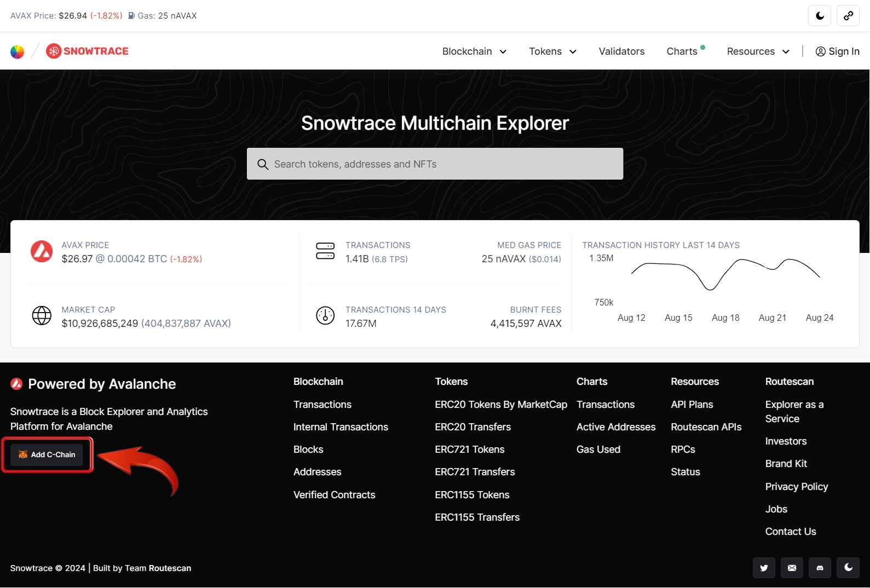Open Brand Kit link

tap(786, 464)
